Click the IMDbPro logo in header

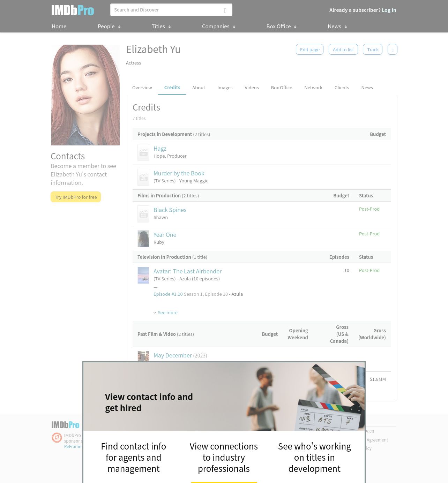click(73, 10)
